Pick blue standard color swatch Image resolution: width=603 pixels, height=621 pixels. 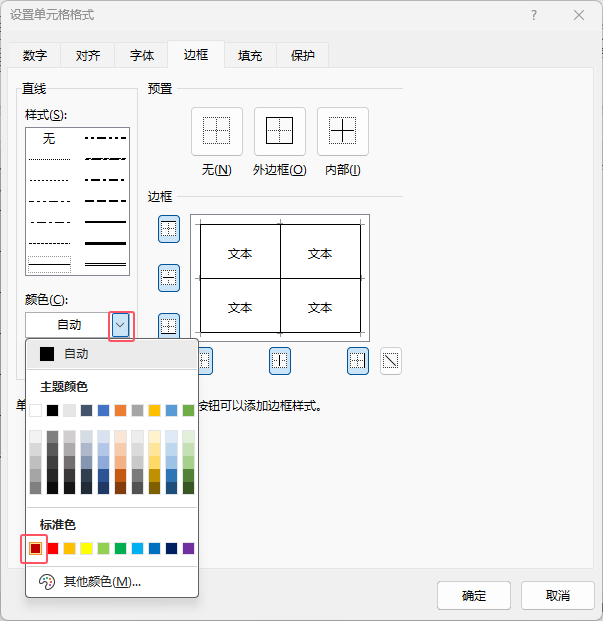[154, 548]
